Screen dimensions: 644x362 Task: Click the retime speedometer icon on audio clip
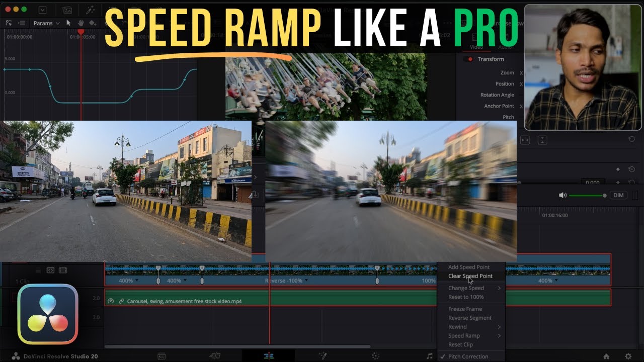111,301
